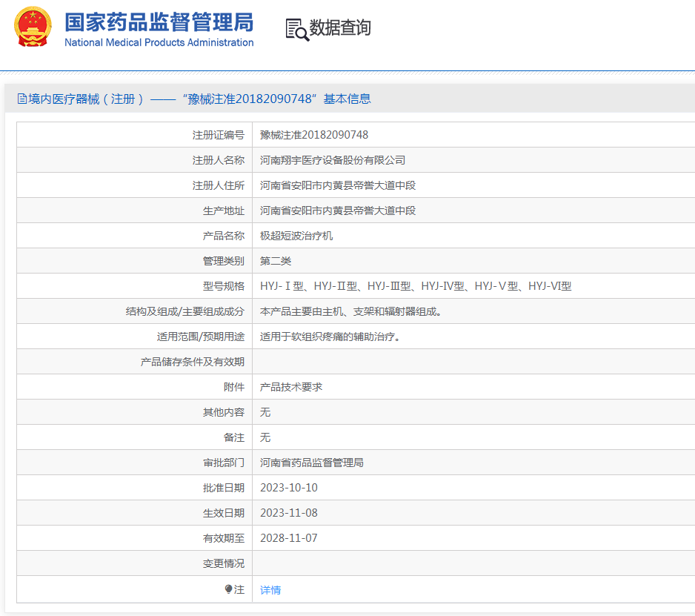Viewport: 695px width, 616px height.
Task: Click the 第二类 management category value
Action: 276,261
